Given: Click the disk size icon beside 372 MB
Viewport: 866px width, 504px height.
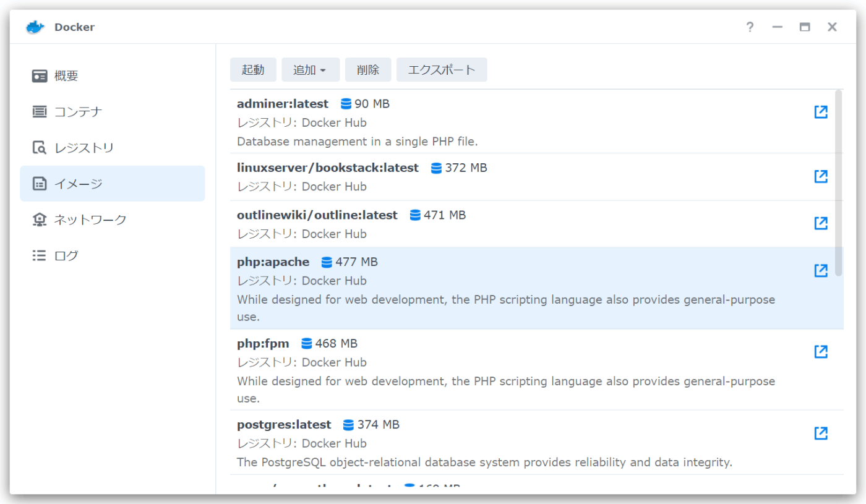Looking at the screenshot, I should point(436,168).
